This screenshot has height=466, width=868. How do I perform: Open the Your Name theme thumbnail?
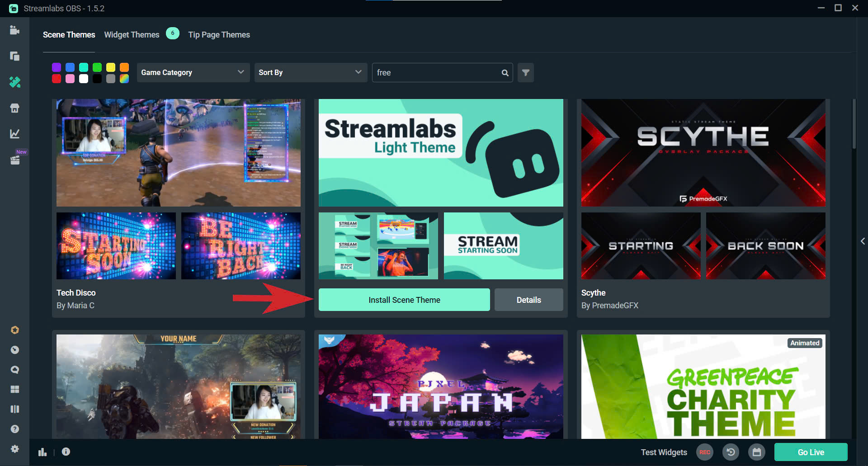tap(179, 386)
